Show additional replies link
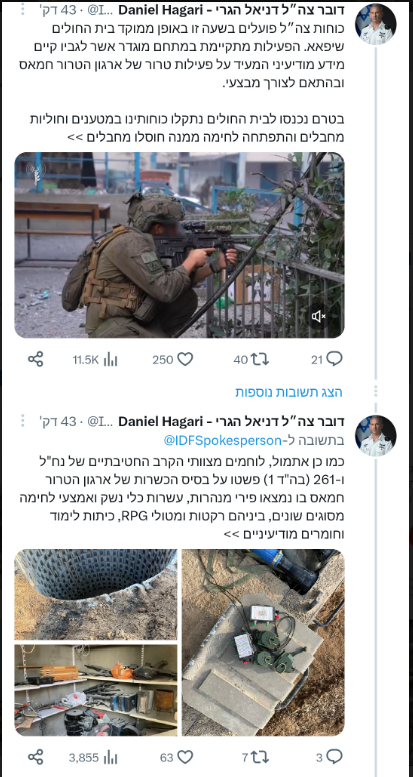This screenshot has height=777, width=413. tap(289, 392)
